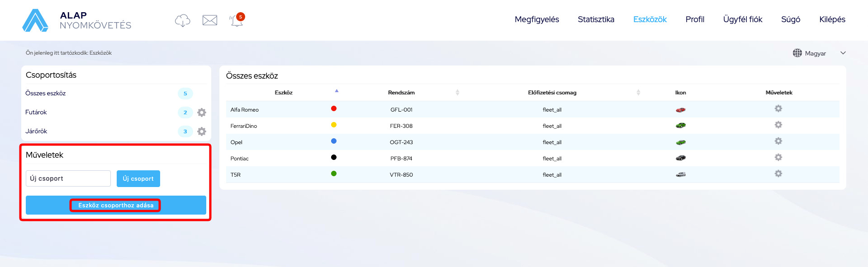Open settings gear for T5R row

coord(778,173)
